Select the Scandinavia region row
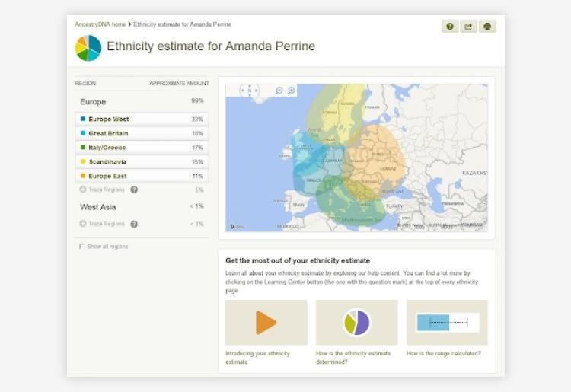The width and height of the screenshot is (571, 392). (x=142, y=162)
